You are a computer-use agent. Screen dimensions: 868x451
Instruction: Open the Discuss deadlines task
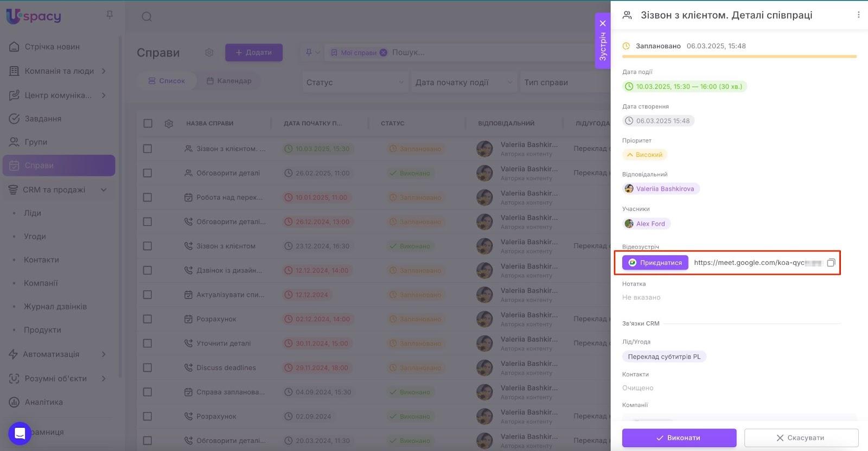226,368
